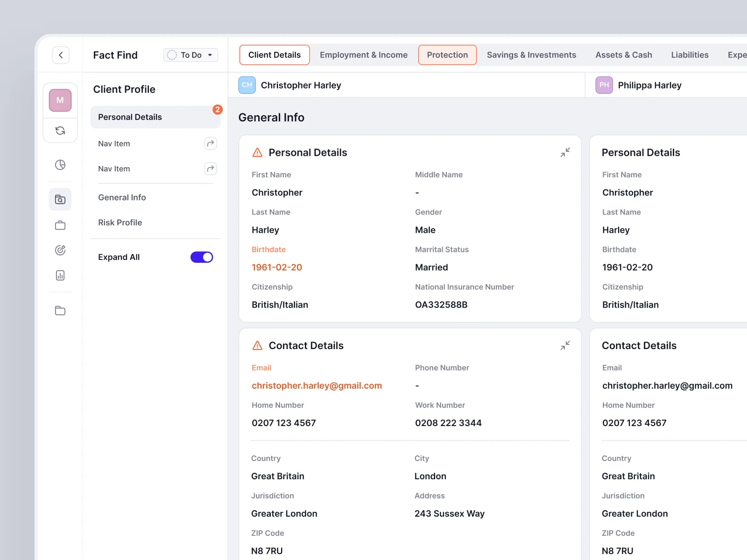Open the Assets & Cash tab
747x560 pixels.
pos(624,55)
